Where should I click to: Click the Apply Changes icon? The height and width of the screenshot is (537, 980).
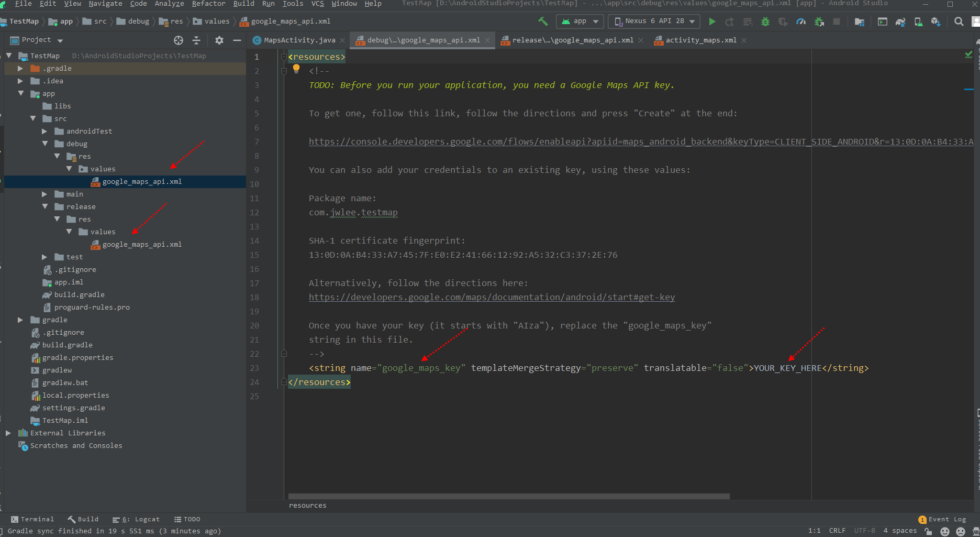(730, 21)
